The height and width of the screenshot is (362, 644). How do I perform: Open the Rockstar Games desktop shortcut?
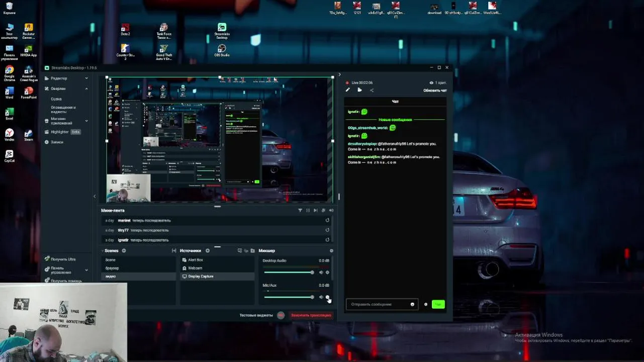(29, 31)
